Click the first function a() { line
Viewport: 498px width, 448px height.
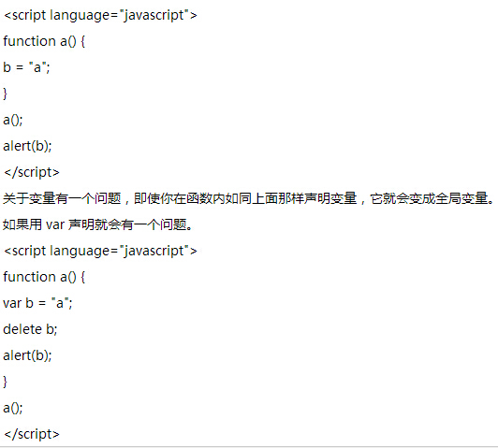[x=44, y=41]
